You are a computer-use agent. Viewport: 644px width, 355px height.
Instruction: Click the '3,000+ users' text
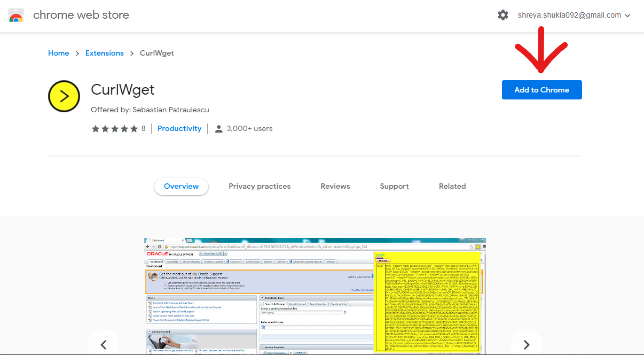249,128
